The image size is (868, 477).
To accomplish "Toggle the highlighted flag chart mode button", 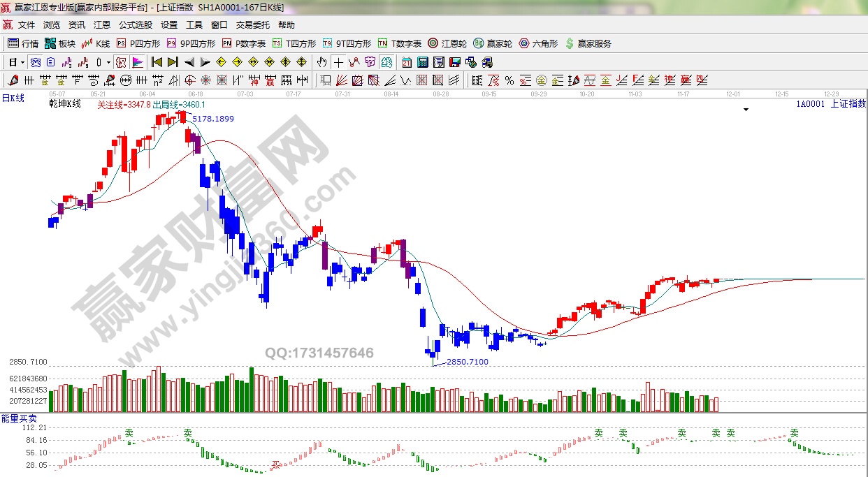I will pos(137,62).
